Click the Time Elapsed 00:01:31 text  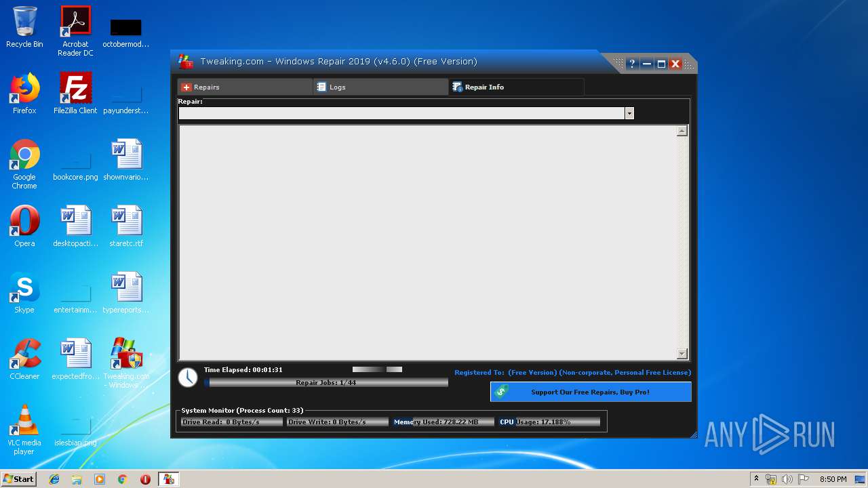coord(243,369)
